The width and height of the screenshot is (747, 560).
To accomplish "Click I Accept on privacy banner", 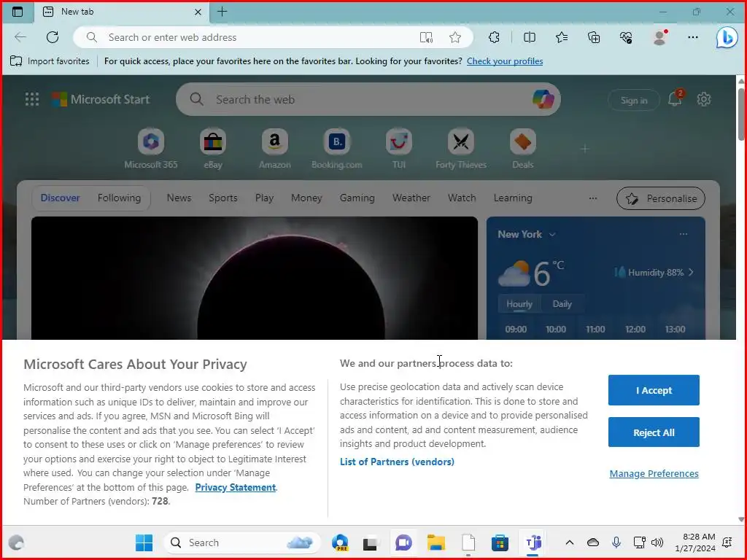I will click(x=654, y=390).
